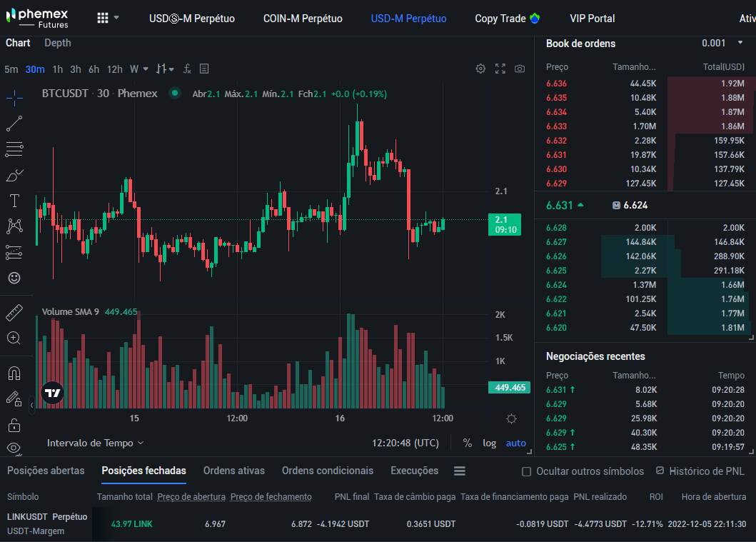Select the ruler measure tool
The height and width of the screenshot is (542, 756).
tap(14, 313)
